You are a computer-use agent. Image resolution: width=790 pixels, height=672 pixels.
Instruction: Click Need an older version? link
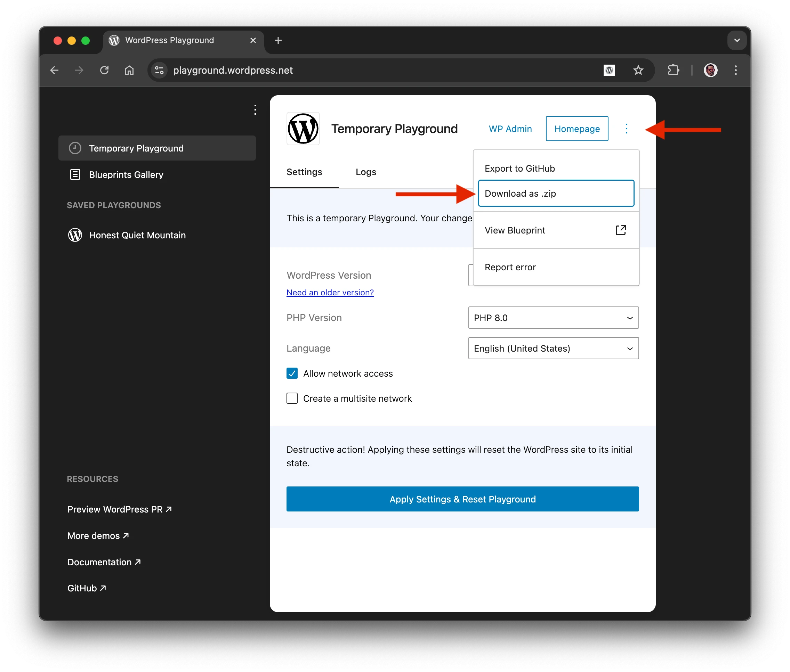pyautogui.click(x=330, y=293)
